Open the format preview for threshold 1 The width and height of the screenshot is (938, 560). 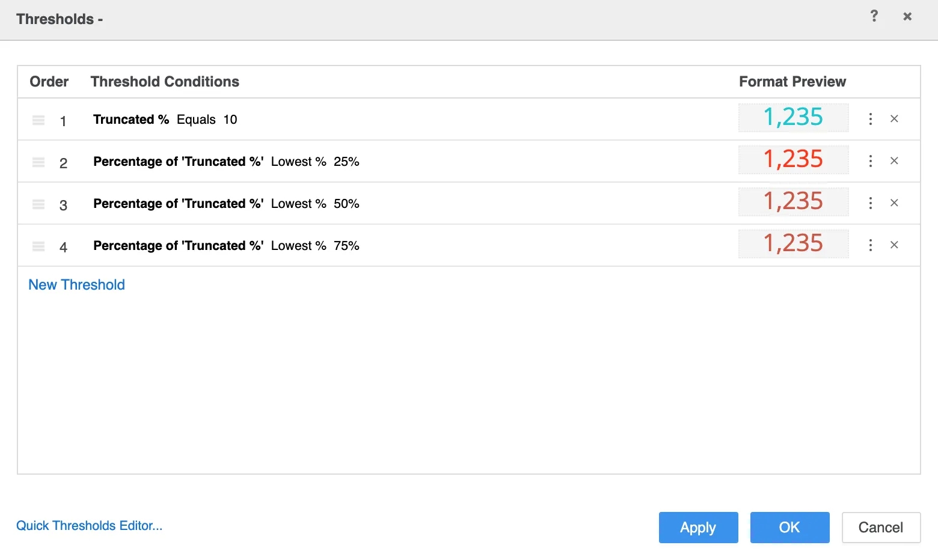[x=793, y=118]
